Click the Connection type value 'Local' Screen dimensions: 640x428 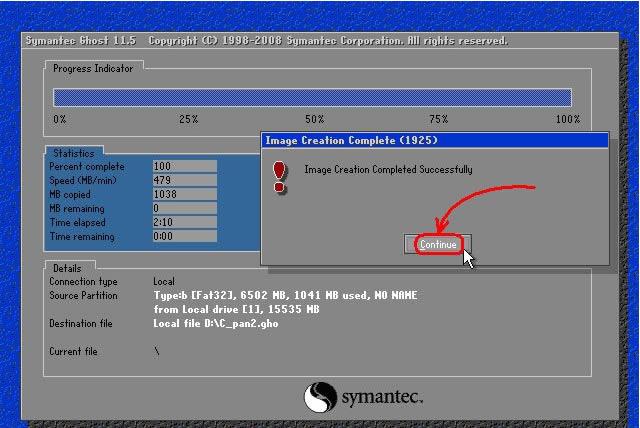pyautogui.click(x=164, y=282)
